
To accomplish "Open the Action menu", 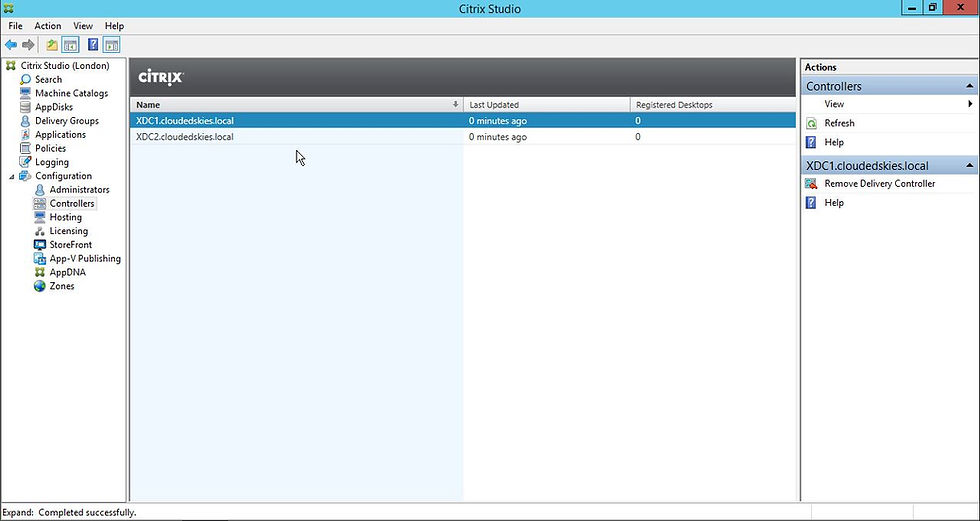I will click(48, 26).
